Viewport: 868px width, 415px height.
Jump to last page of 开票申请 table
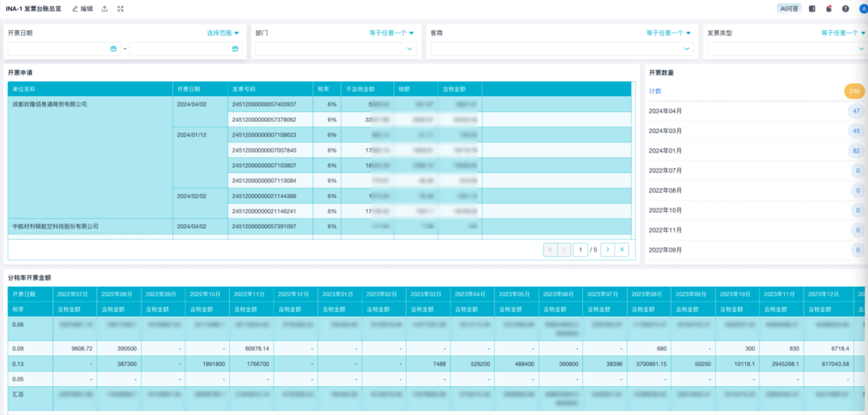(x=621, y=250)
